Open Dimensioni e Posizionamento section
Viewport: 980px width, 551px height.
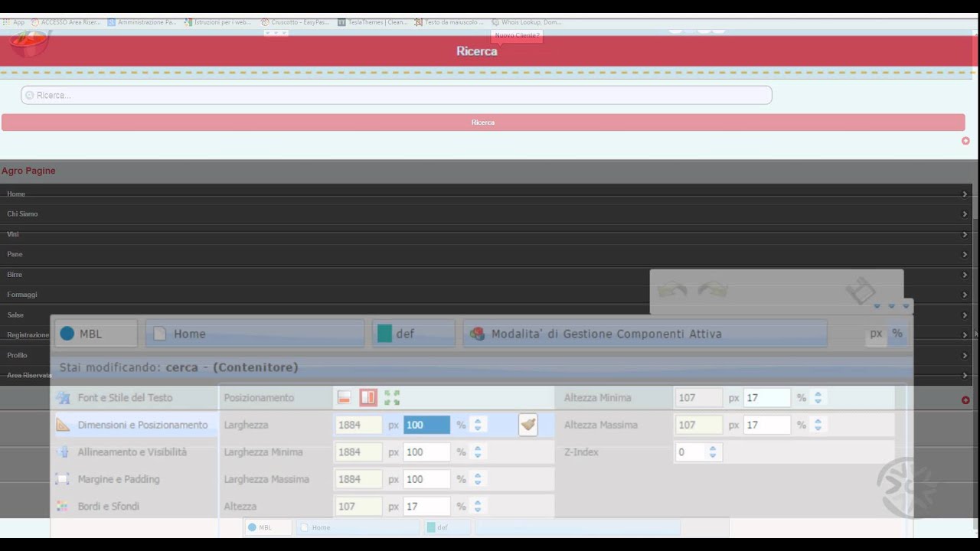[x=136, y=425]
